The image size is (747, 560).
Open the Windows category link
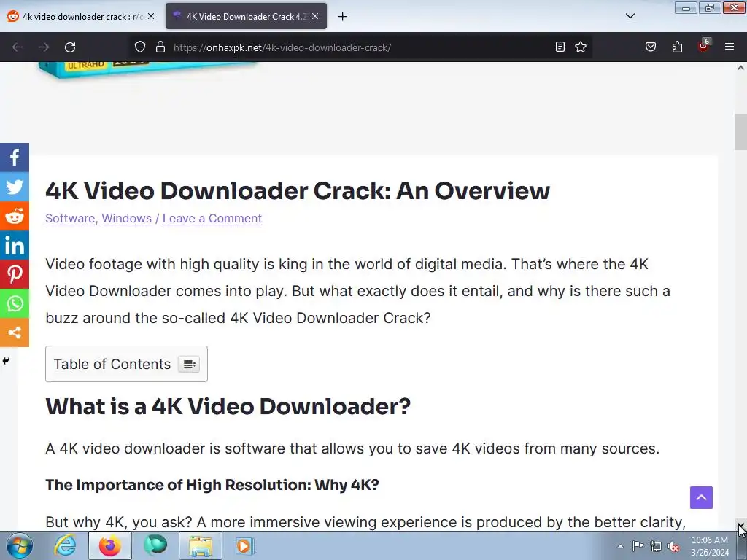click(127, 218)
